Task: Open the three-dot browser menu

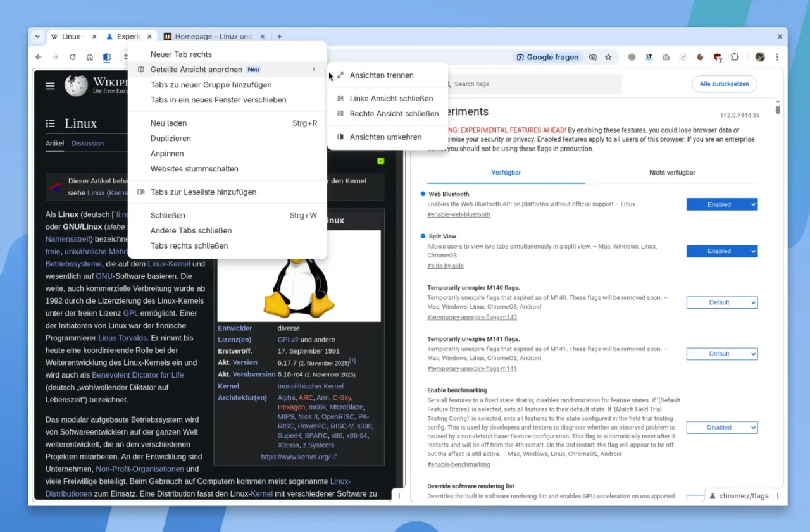Action: click(777, 57)
